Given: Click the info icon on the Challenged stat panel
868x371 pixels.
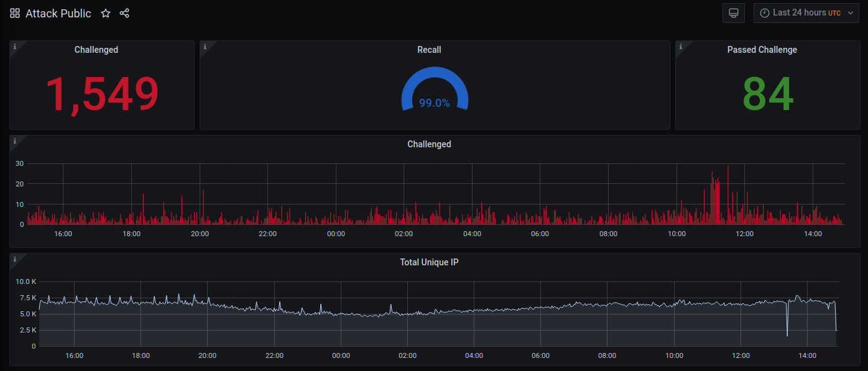Looking at the screenshot, I should pyautogui.click(x=15, y=47).
